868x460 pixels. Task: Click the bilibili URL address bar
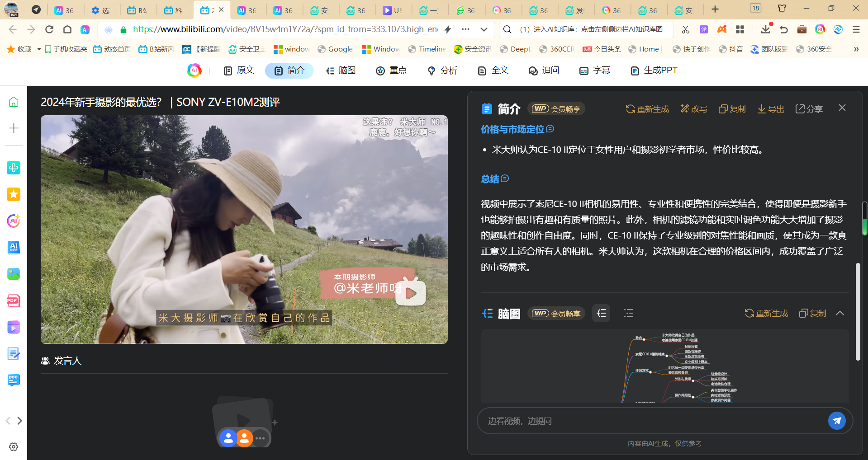point(285,29)
